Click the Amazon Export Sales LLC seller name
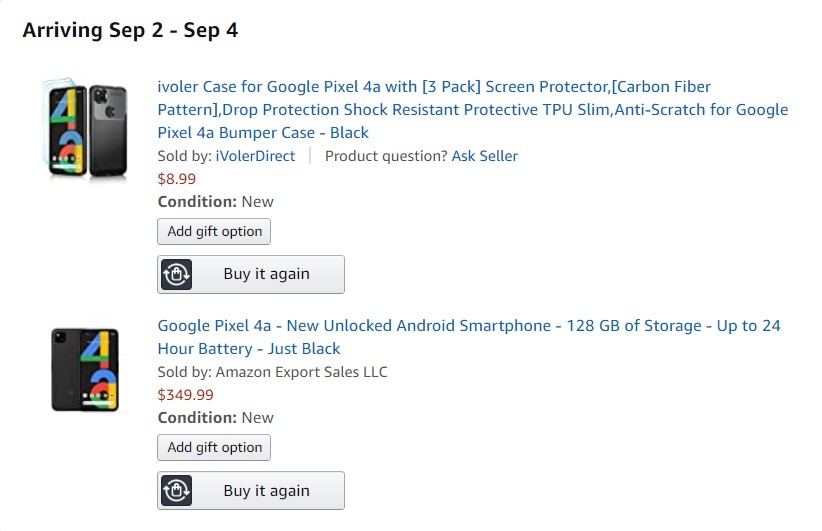 pos(301,372)
